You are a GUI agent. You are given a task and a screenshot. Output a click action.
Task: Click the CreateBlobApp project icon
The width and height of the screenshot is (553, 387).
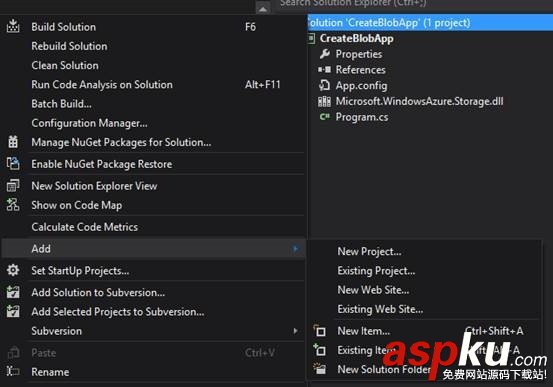click(311, 38)
